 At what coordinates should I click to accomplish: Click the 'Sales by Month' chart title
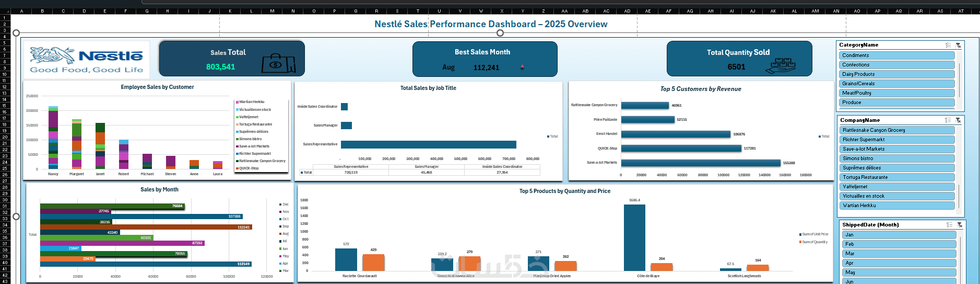pos(159,190)
